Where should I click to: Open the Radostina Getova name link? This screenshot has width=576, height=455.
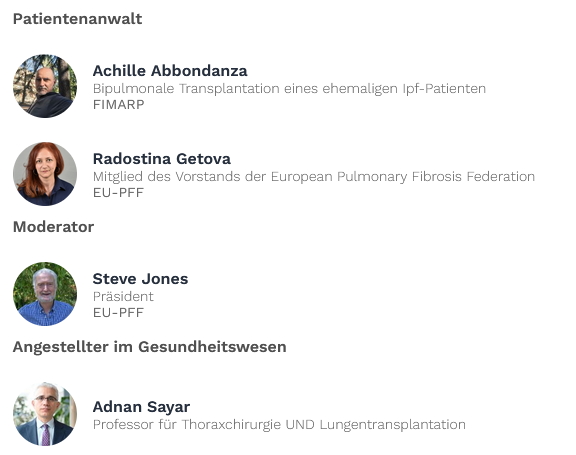(162, 159)
